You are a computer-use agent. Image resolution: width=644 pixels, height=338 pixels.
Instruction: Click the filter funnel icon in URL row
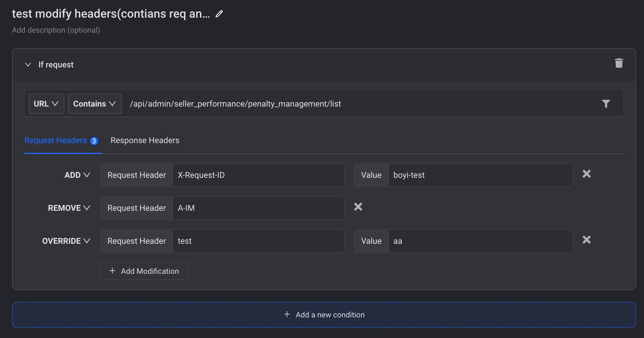tap(606, 104)
